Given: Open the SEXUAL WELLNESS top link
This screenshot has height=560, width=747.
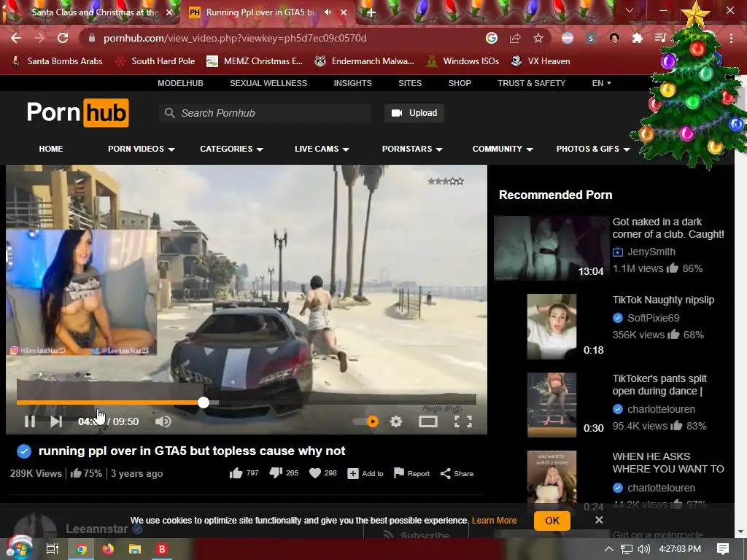Looking at the screenshot, I should coord(268,83).
